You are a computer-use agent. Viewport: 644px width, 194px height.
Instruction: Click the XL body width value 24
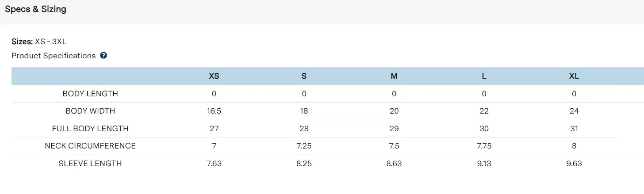[x=574, y=111]
